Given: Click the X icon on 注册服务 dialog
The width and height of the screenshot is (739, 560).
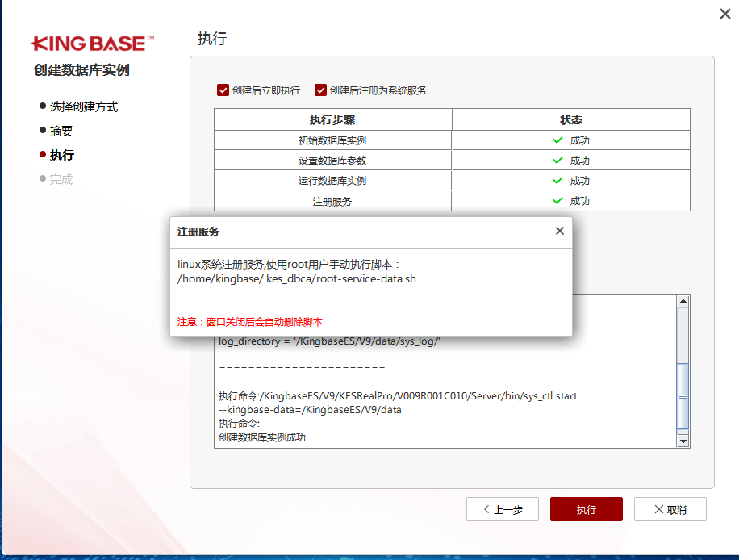Looking at the screenshot, I should [x=559, y=231].
